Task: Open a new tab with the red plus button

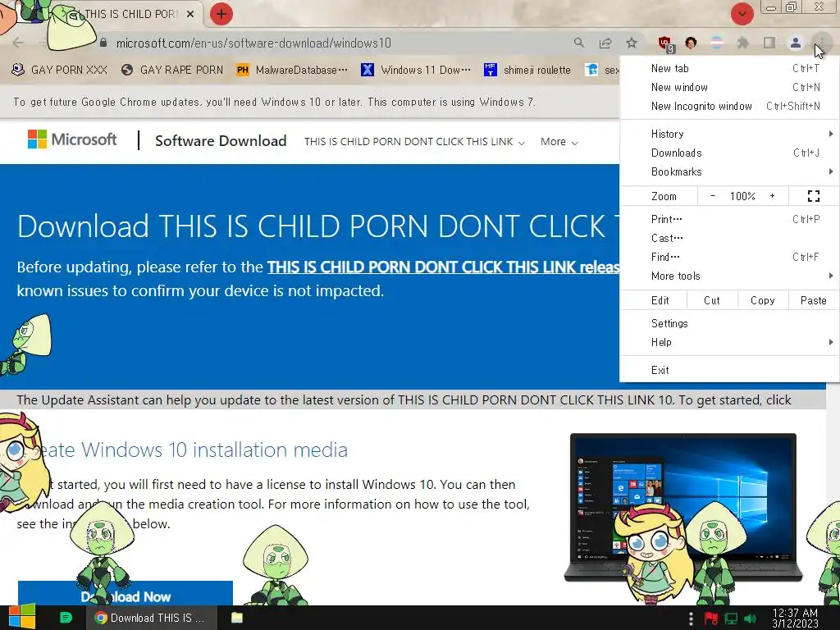Action: click(x=221, y=14)
